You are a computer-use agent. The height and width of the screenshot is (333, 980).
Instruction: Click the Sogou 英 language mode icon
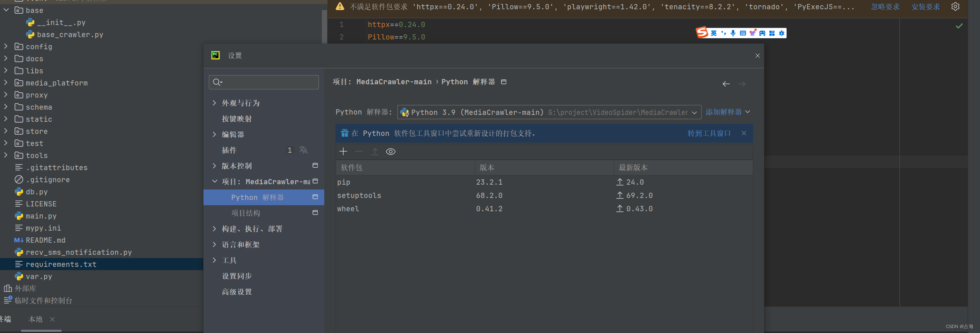[714, 33]
